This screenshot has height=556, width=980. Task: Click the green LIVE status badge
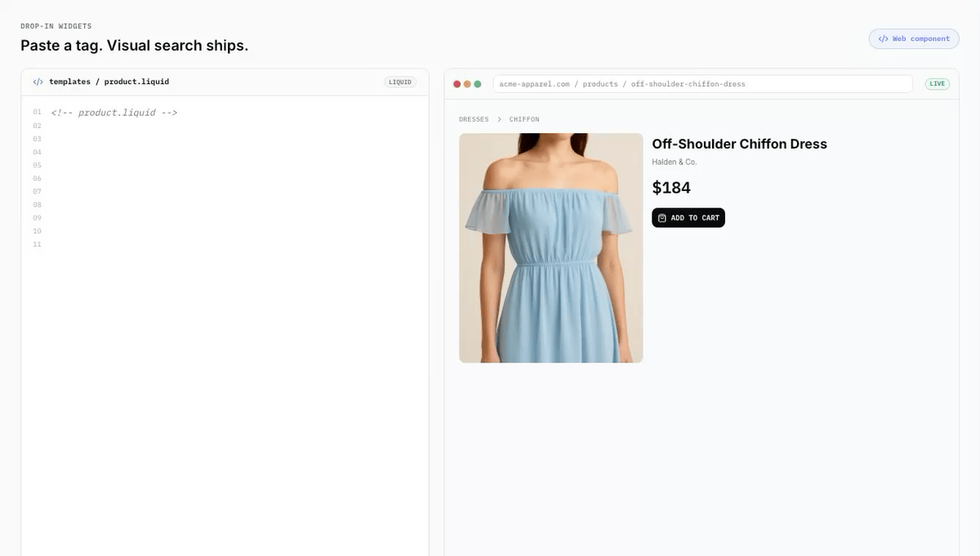[x=938, y=84]
